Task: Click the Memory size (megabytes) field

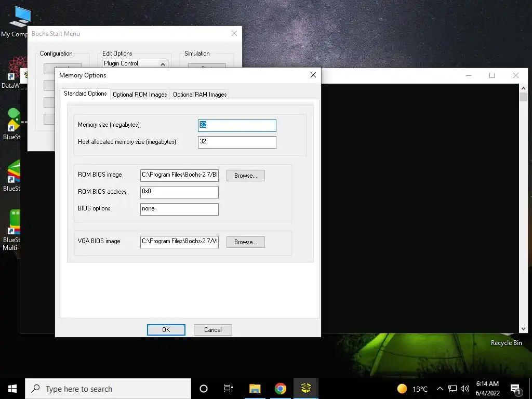Action: point(237,126)
